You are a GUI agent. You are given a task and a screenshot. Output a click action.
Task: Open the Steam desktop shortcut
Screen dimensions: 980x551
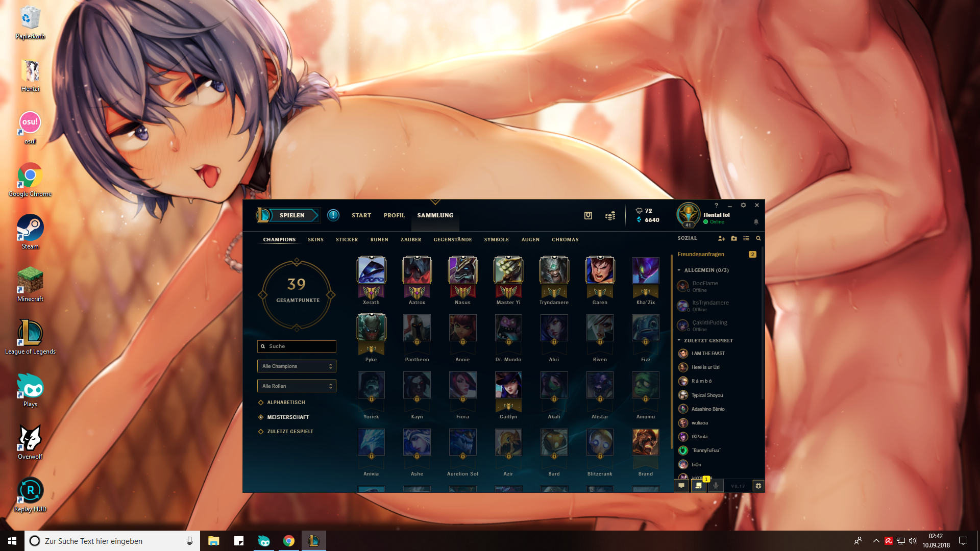pyautogui.click(x=30, y=232)
